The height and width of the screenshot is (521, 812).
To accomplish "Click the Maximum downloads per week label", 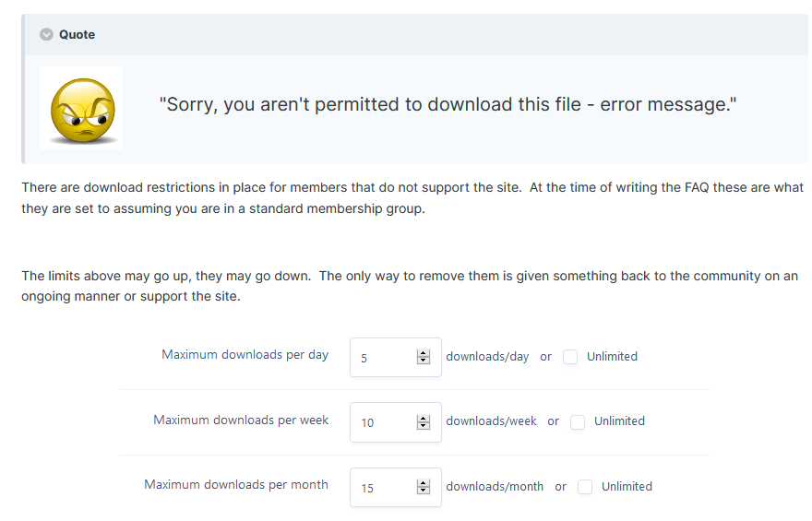I will tap(241, 420).
